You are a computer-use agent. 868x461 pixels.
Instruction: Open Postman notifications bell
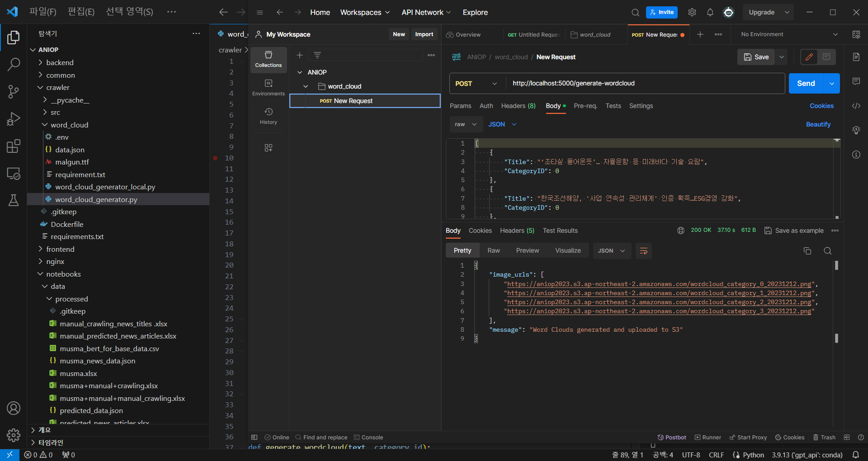click(x=710, y=13)
